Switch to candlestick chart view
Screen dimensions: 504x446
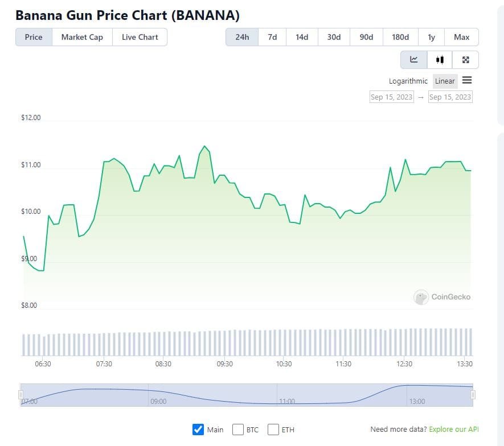click(x=440, y=59)
